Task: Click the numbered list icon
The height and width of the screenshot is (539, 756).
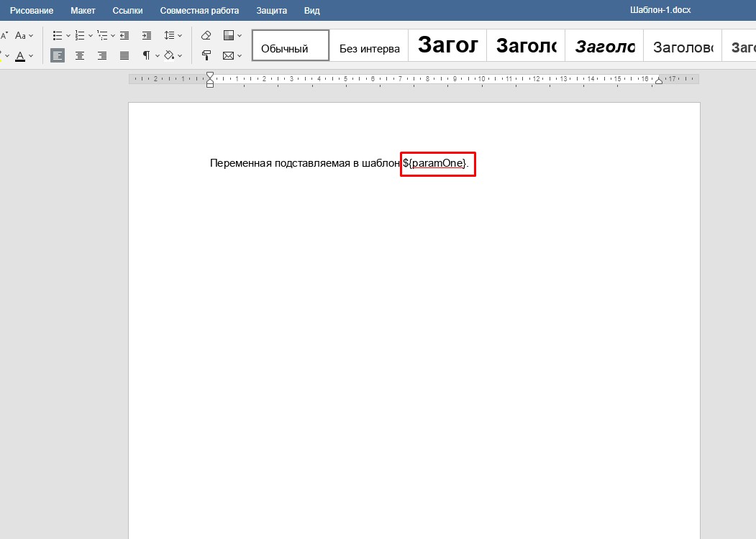Action: pos(80,35)
